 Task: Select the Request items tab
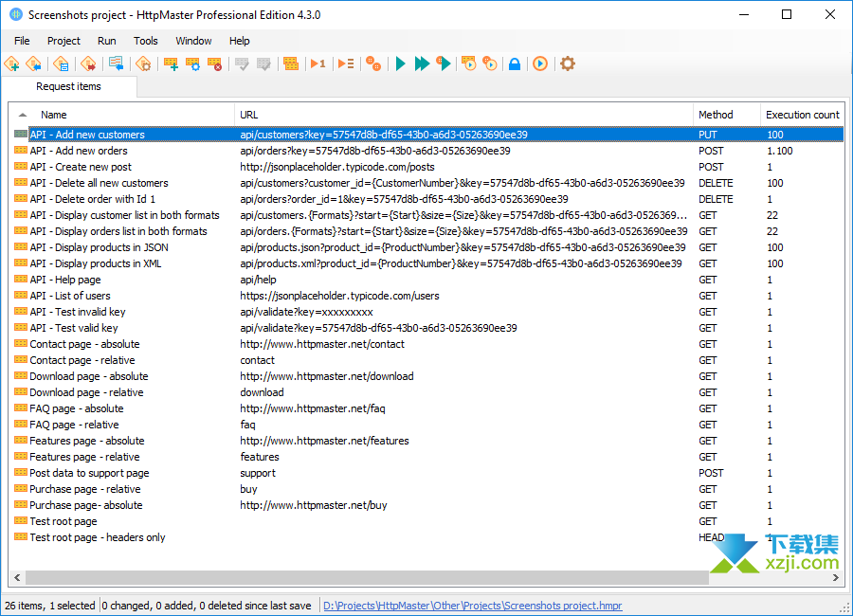68,86
